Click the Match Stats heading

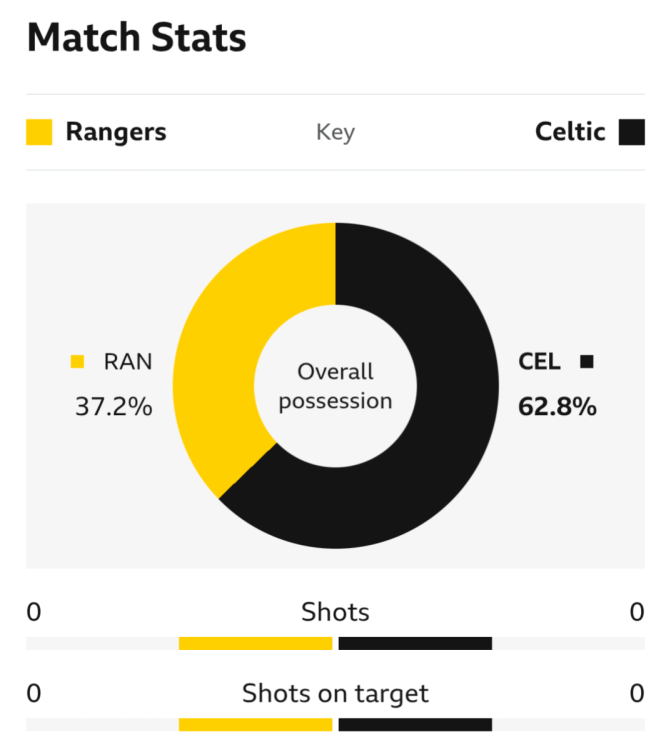[136, 38]
